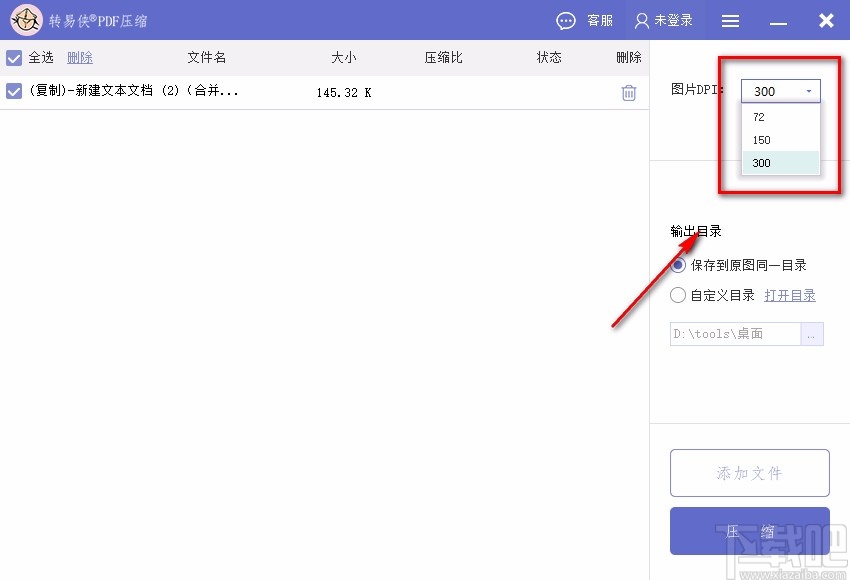Uncheck the checkbox next to the listed PDF file
The height and width of the screenshot is (580, 850).
(14, 91)
